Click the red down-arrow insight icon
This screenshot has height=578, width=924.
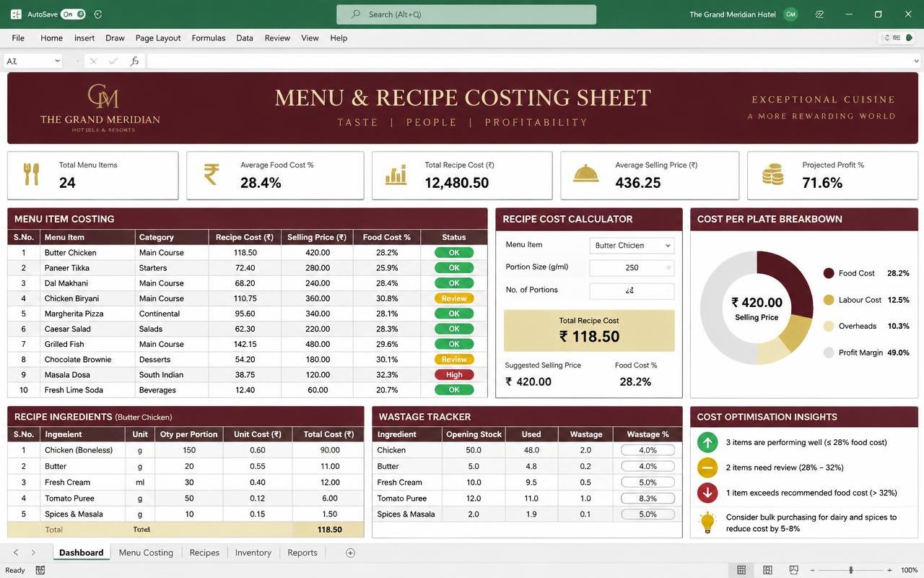tap(707, 493)
